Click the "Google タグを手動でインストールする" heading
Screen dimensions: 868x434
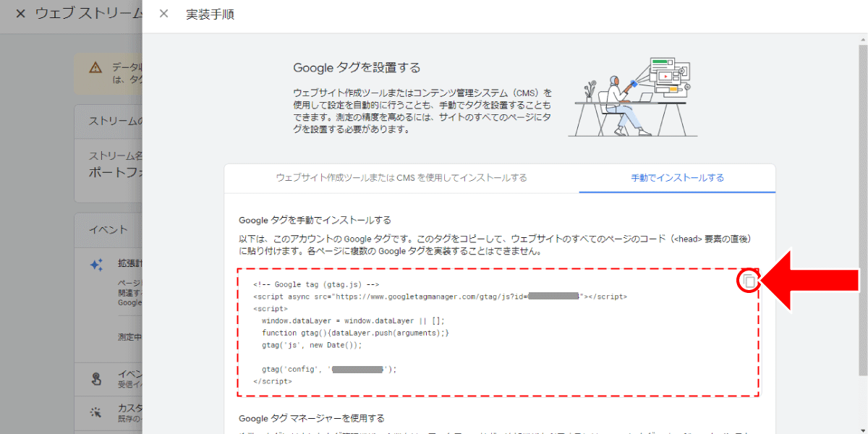(x=315, y=220)
